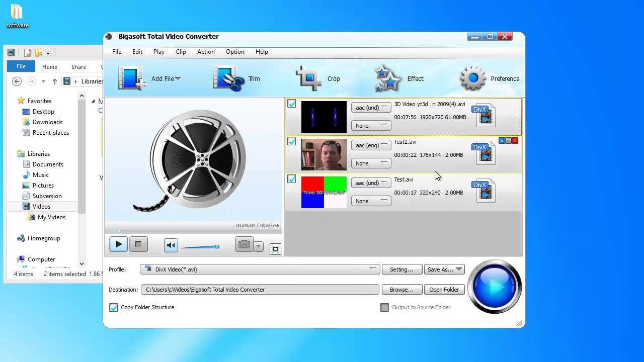Open the Play menu
Image resolution: width=644 pixels, height=362 pixels.
coord(159,52)
